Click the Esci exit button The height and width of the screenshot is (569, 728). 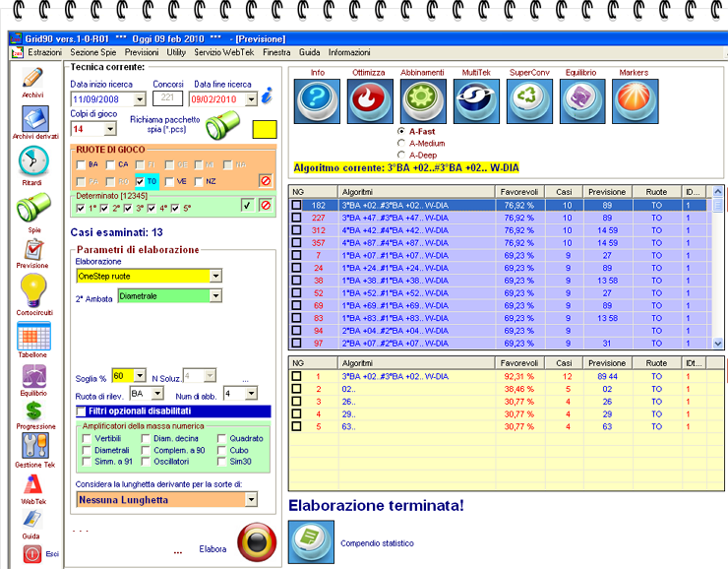point(32,554)
